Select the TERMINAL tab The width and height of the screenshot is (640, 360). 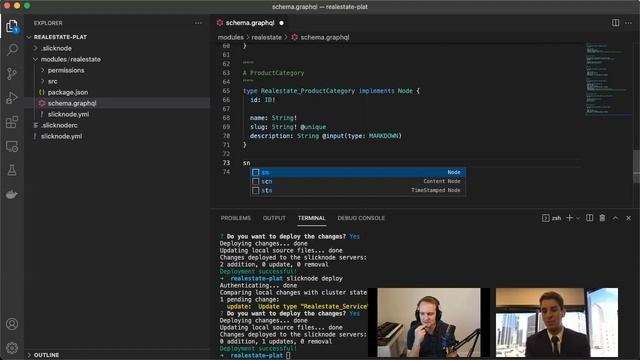(311, 218)
